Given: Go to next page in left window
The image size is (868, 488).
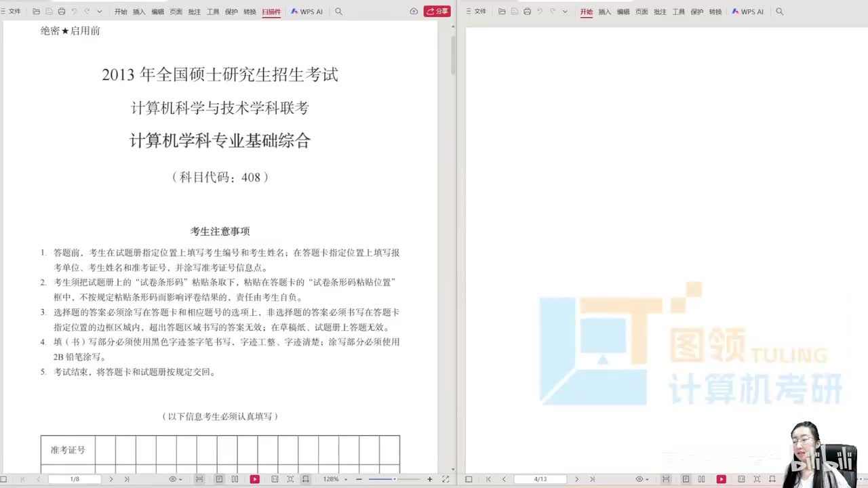Looking at the screenshot, I should 111,479.
